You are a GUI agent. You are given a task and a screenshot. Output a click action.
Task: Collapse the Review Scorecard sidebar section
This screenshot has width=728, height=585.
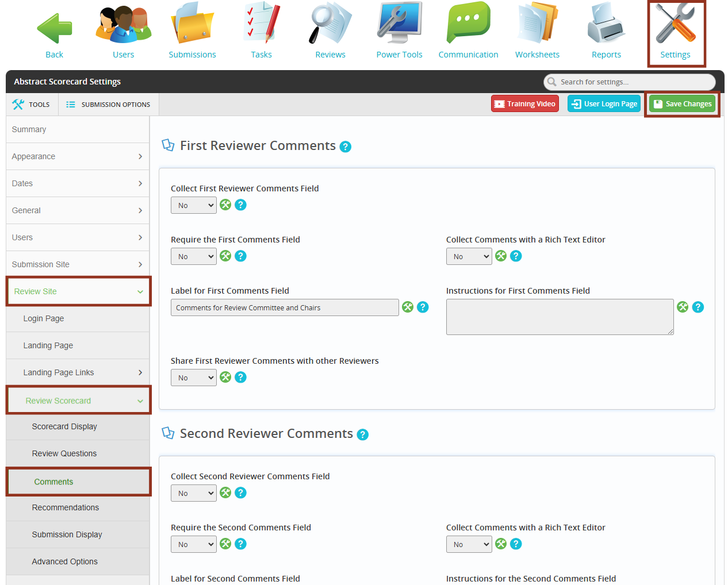pyautogui.click(x=78, y=401)
